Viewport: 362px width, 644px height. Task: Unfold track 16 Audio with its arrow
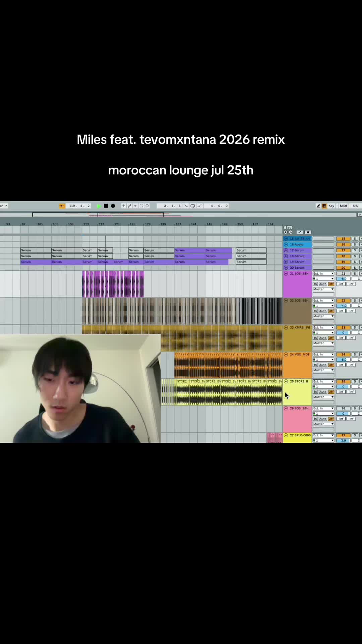point(286,245)
